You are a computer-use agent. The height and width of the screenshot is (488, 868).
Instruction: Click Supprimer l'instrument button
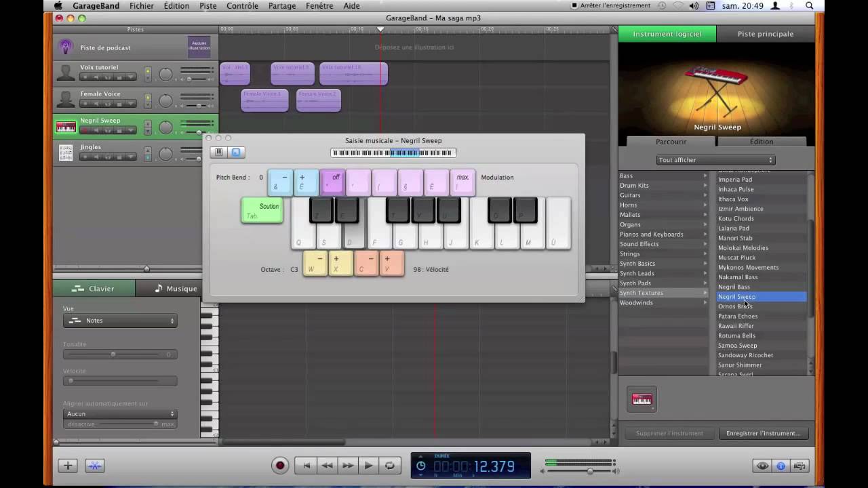pyautogui.click(x=669, y=433)
